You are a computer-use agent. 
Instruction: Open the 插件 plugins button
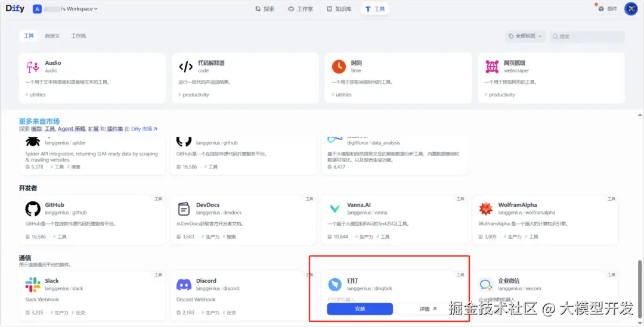tap(608, 8)
